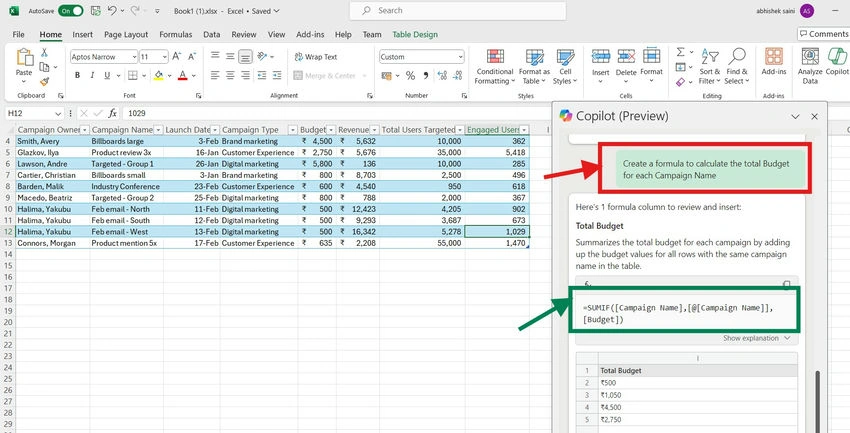Open the Table Design tab
The height and width of the screenshot is (433, 850).
pos(415,34)
